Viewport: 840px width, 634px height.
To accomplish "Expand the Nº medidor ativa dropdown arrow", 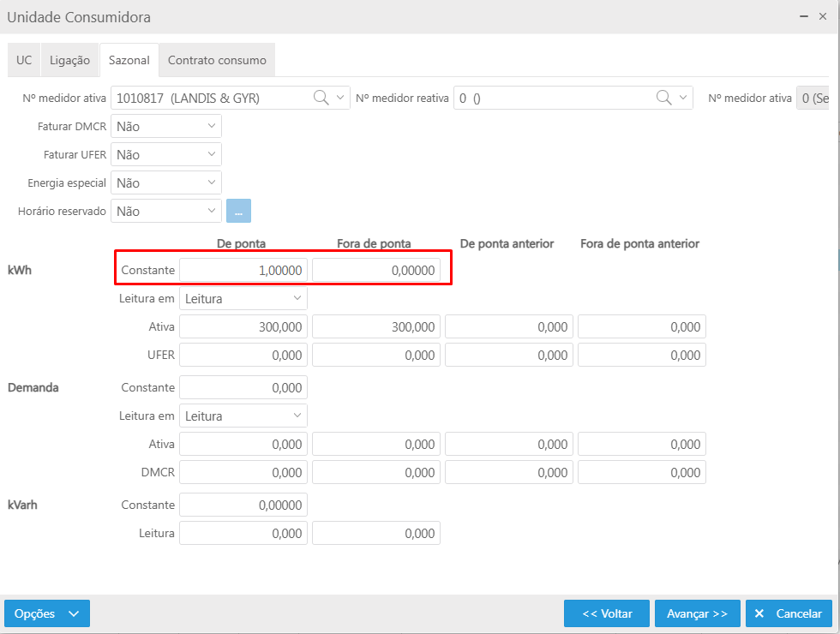I will 340,98.
